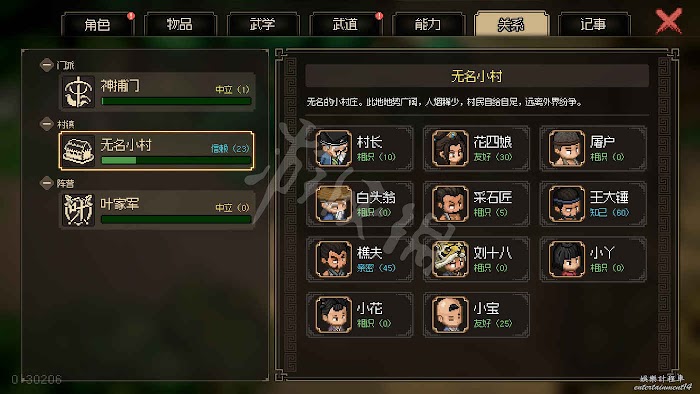Image resolution: width=700 pixels, height=394 pixels.
Task: Select the 神捕门 sect emblem icon
Action: pyautogui.click(x=78, y=91)
